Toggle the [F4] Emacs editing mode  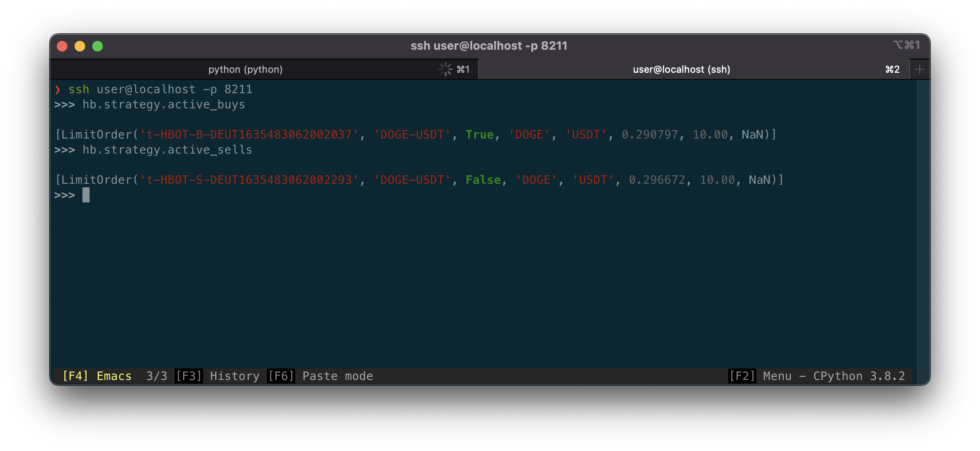(x=97, y=376)
